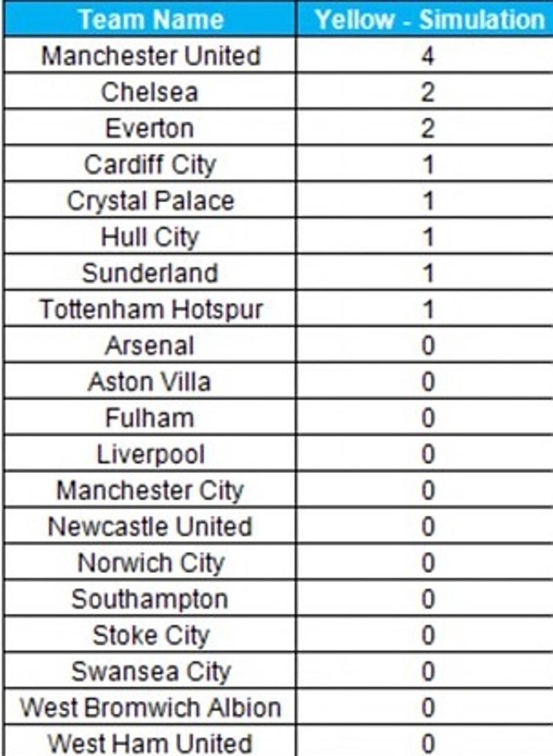
Task: Select the Newcastle United cell
Action: click(x=151, y=527)
